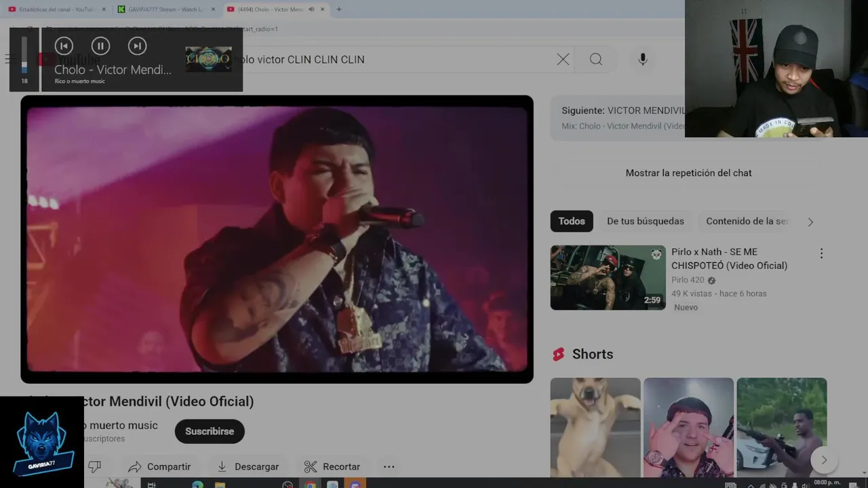868x488 pixels.
Task: Open the 'Pirlo 420' channel link
Action: [688, 280]
